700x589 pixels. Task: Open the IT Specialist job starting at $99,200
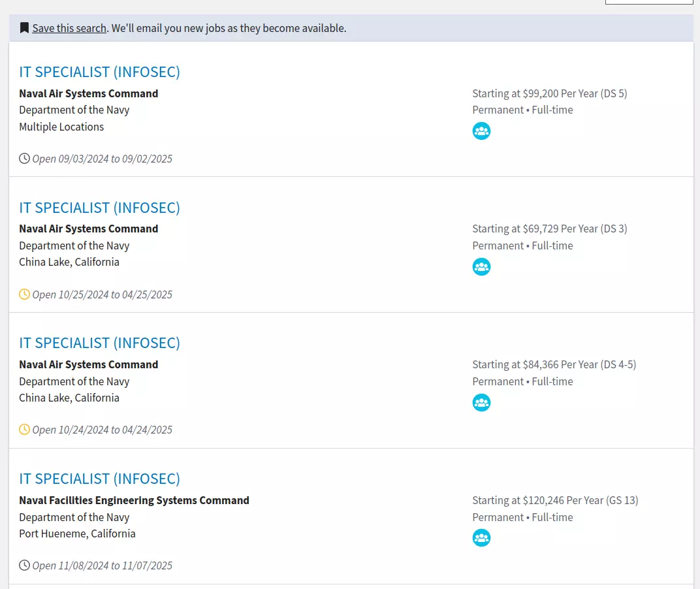click(x=99, y=72)
